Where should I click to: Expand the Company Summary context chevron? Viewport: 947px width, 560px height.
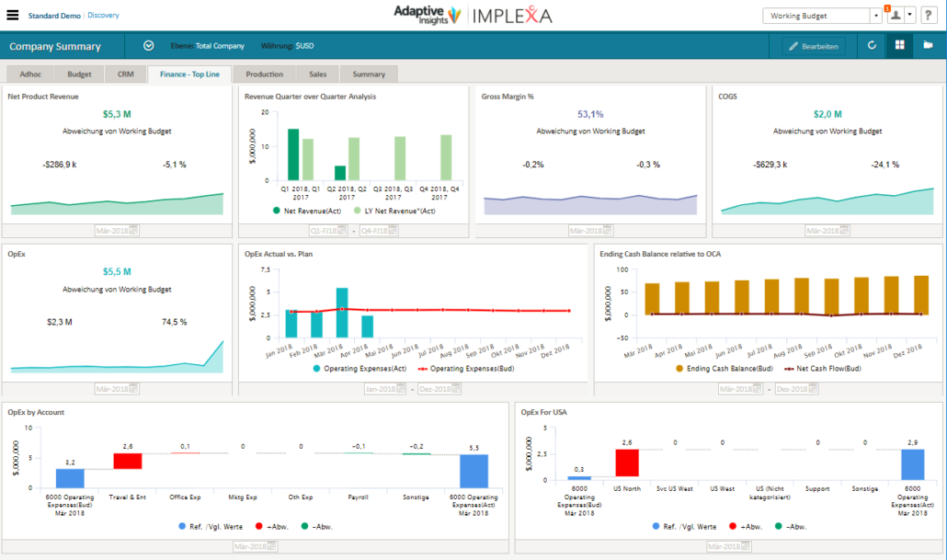click(148, 46)
